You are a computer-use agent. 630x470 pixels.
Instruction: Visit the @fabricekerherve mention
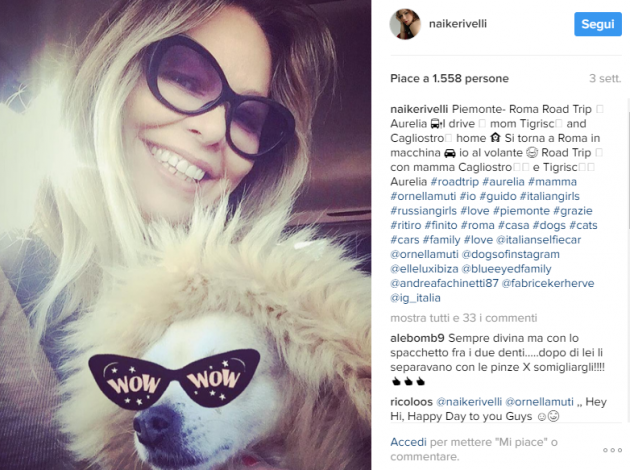[x=548, y=283]
